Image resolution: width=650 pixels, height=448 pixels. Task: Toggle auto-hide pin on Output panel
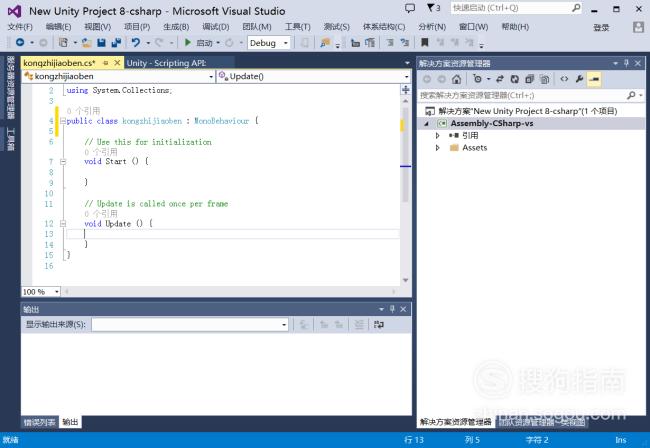point(392,309)
